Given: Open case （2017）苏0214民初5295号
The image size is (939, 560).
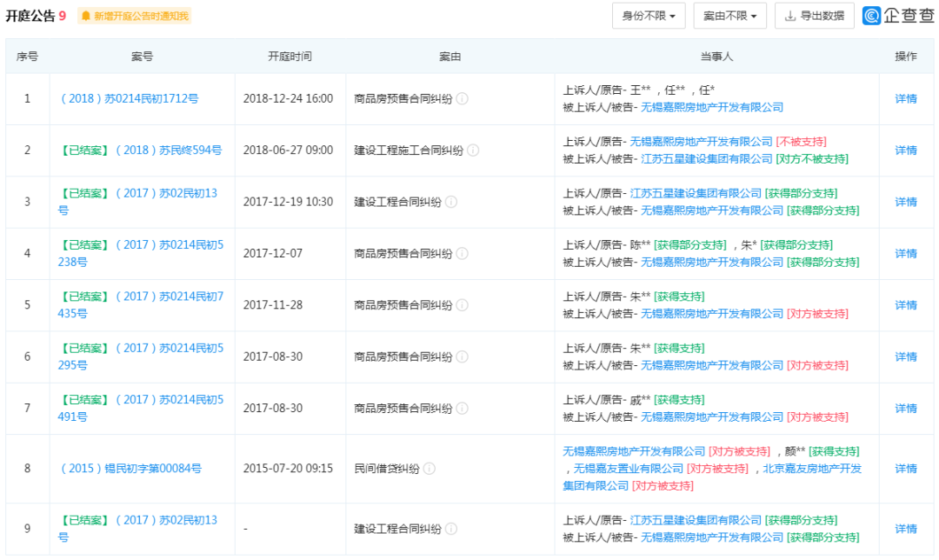Looking at the screenshot, I should click(x=141, y=357).
